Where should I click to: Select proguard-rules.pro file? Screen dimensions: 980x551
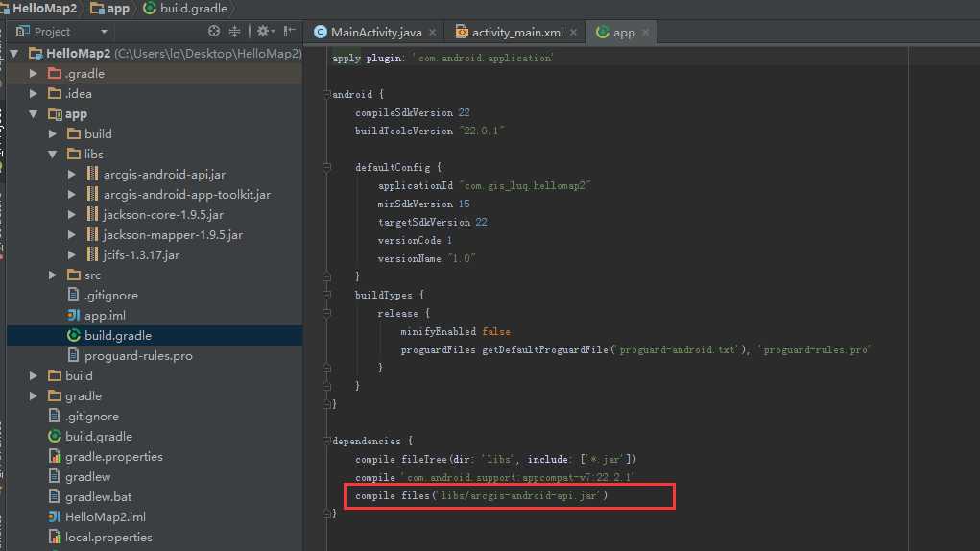(x=138, y=355)
